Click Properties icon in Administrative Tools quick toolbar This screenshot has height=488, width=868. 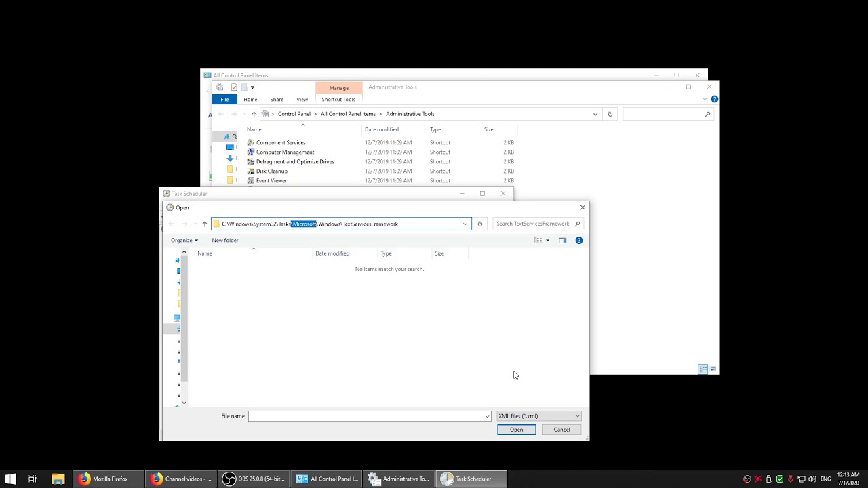[x=234, y=87]
